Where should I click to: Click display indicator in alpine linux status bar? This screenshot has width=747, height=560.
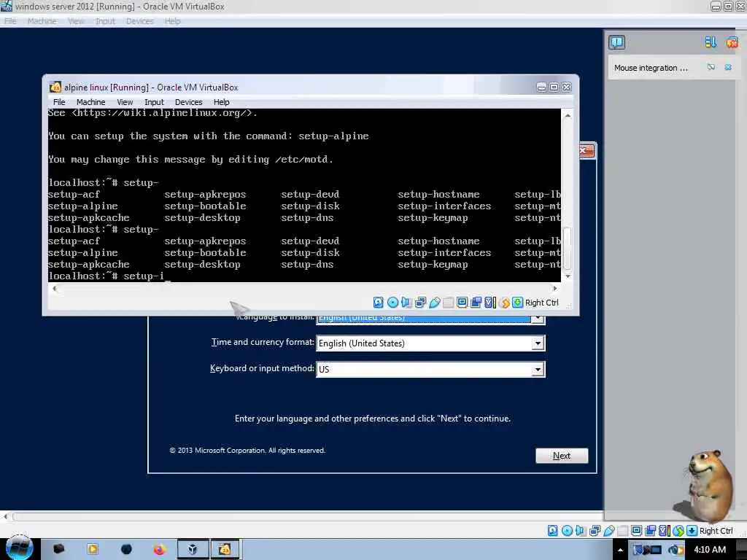click(462, 303)
